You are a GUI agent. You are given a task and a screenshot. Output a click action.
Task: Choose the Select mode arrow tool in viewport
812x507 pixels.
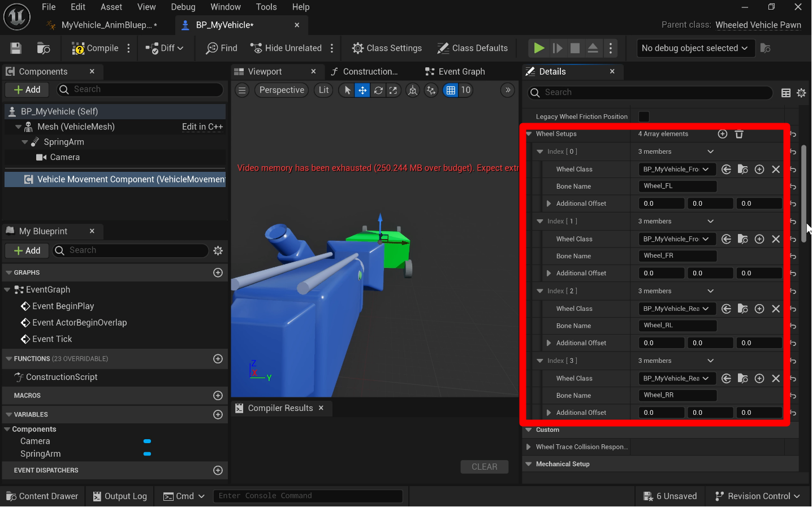coord(347,90)
